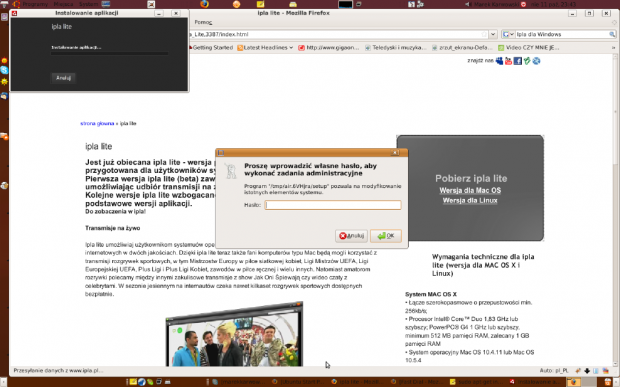Click the Facebook icon on the page

coord(518,61)
